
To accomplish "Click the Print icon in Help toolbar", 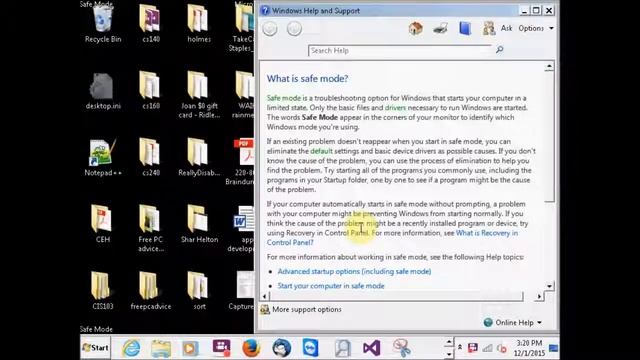I will point(440,29).
